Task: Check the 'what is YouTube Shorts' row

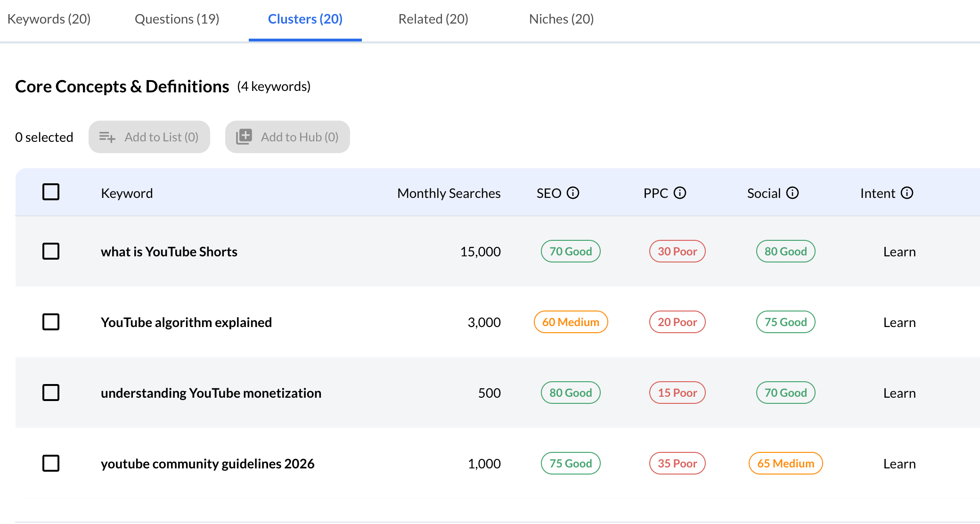Action: coord(51,251)
